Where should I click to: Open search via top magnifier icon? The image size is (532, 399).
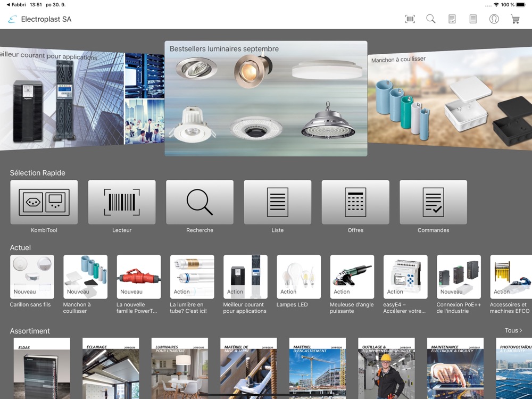point(431,19)
